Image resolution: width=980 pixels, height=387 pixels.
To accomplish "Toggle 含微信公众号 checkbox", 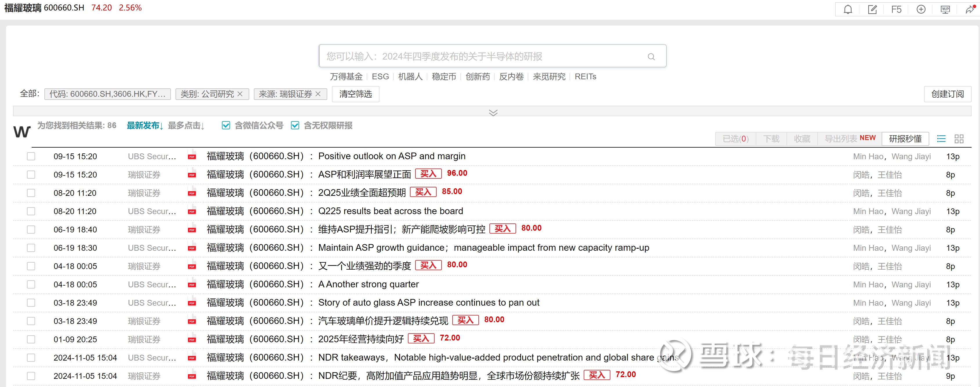I will tap(226, 125).
